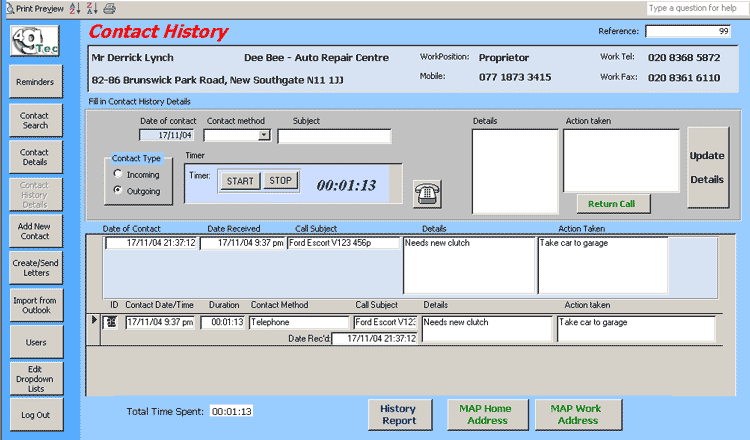
Task: Click the Contact Method field Telephone
Action: pos(299,322)
